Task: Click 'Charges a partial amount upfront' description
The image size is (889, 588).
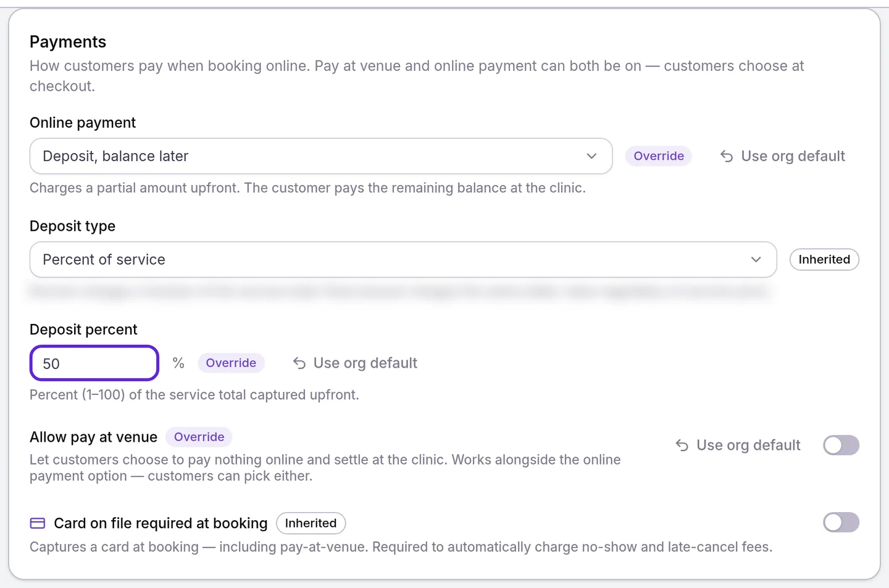Action: coord(307,188)
